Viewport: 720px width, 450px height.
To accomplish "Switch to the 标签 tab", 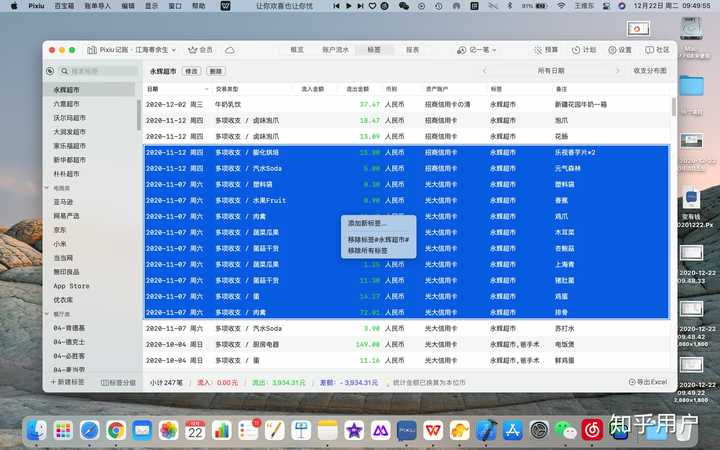I will tap(374, 50).
